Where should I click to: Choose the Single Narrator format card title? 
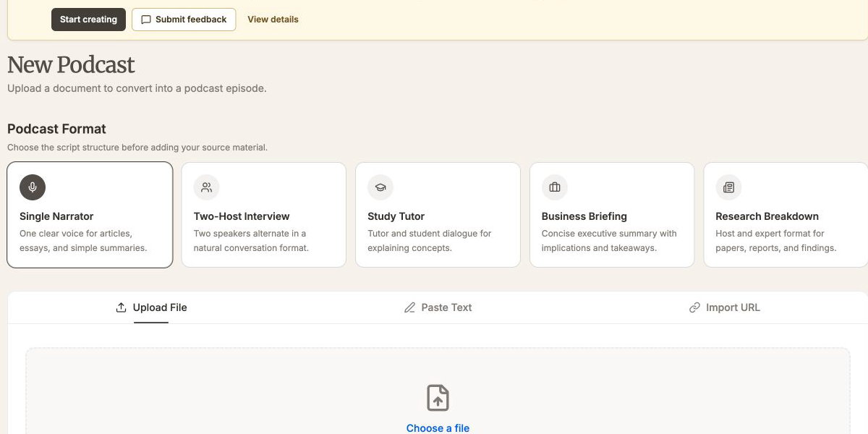pyautogui.click(x=56, y=216)
